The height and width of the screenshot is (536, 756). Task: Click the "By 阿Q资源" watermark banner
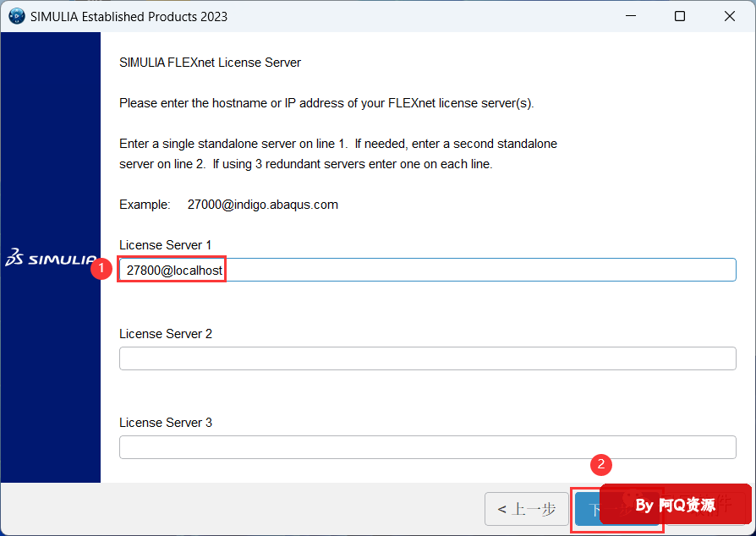point(675,505)
